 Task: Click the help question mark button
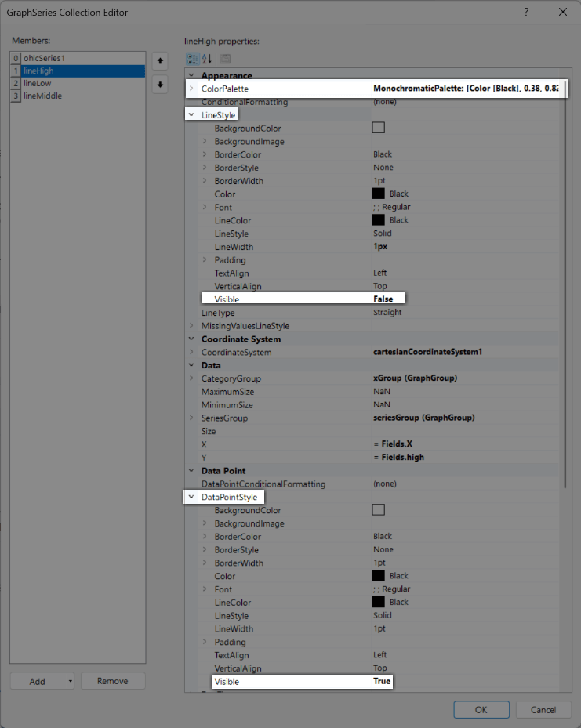526,12
